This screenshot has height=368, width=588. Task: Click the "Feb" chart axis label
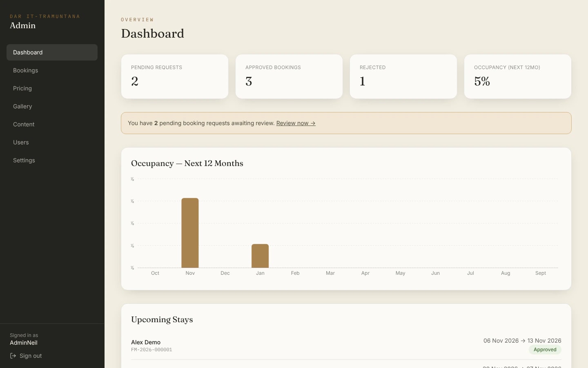coord(295,273)
